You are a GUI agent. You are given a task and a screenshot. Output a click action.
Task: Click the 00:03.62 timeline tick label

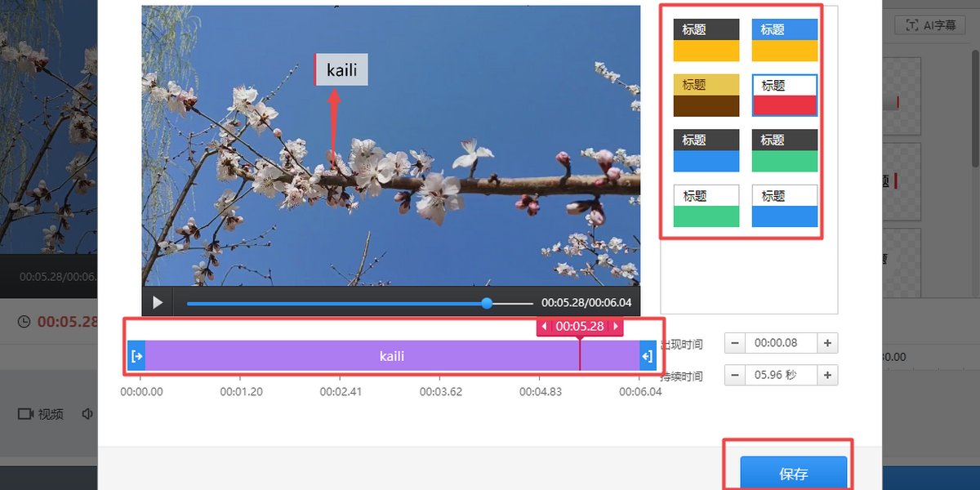[x=441, y=392]
